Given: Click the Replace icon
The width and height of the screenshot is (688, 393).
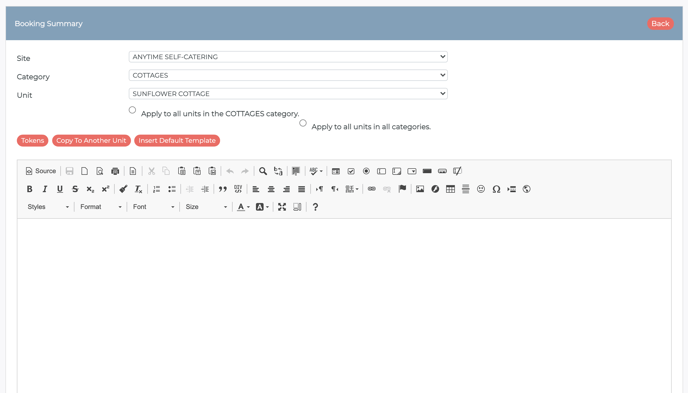Looking at the screenshot, I should [278, 171].
